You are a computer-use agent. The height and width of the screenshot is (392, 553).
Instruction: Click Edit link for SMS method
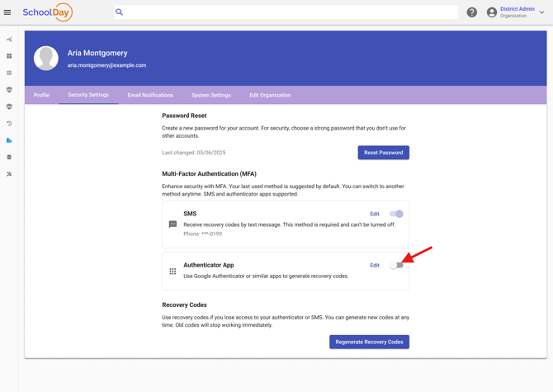coord(375,214)
